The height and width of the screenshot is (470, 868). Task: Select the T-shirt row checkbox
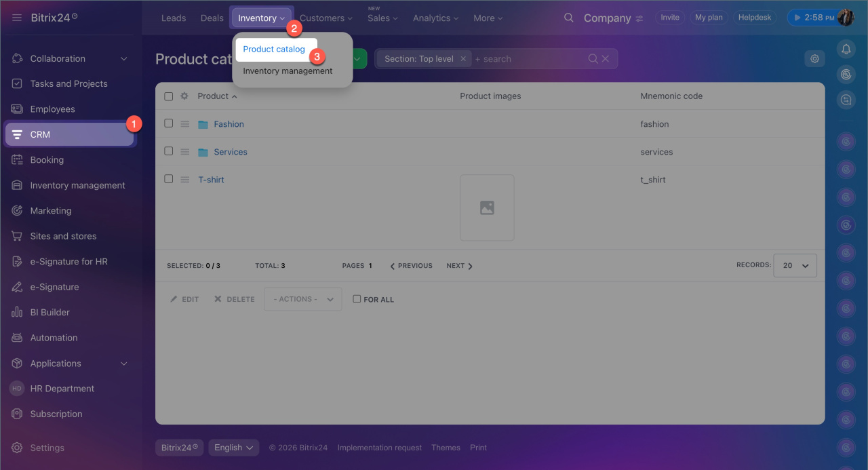(169, 179)
